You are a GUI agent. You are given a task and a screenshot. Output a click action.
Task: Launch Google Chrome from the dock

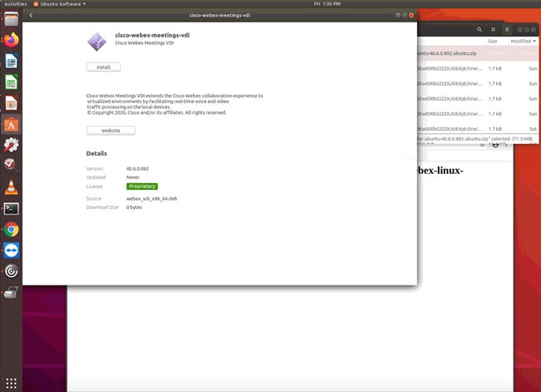(11, 230)
